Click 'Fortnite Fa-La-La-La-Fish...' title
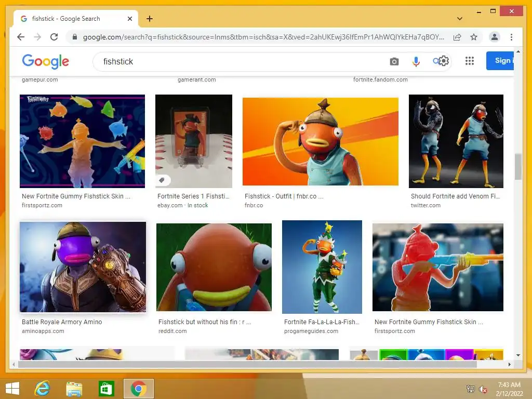This screenshot has height=399, width=532. (322, 322)
